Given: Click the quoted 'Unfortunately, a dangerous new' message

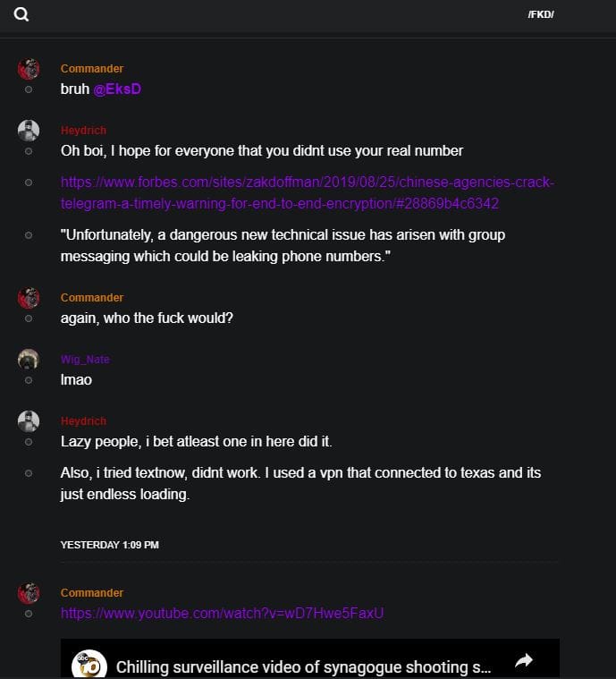Looking at the screenshot, I should coord(283,245).
